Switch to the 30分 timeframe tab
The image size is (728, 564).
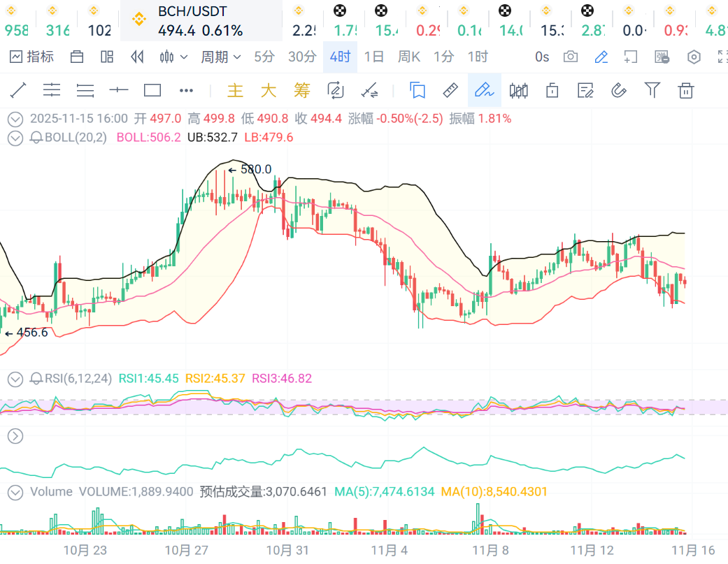[302, 57]
